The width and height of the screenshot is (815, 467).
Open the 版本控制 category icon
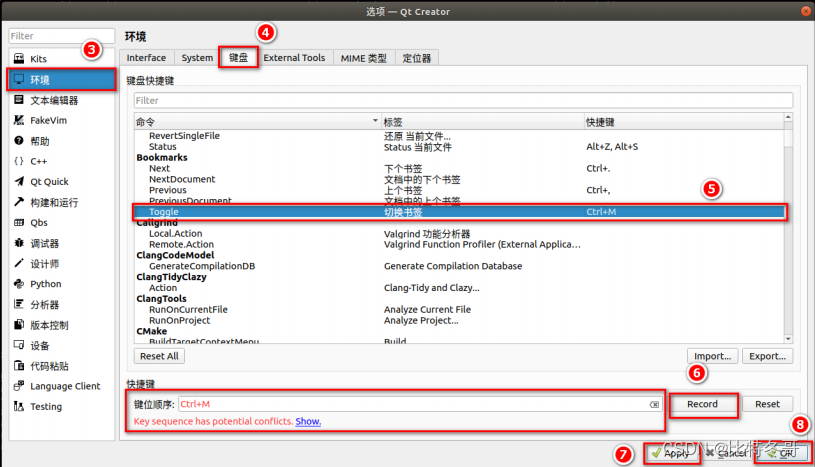click(x=19, y=325)
